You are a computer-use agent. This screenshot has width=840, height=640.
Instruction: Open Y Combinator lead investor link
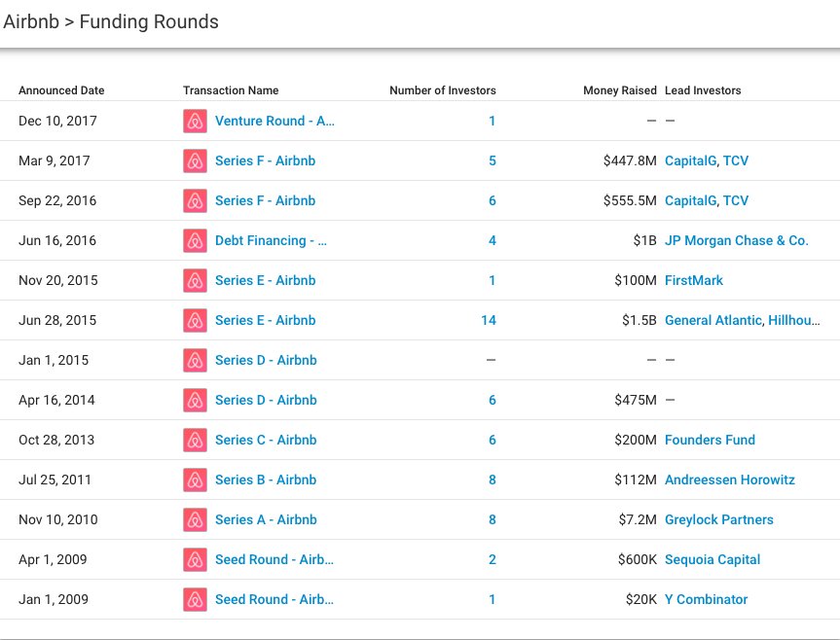(706, 600)
